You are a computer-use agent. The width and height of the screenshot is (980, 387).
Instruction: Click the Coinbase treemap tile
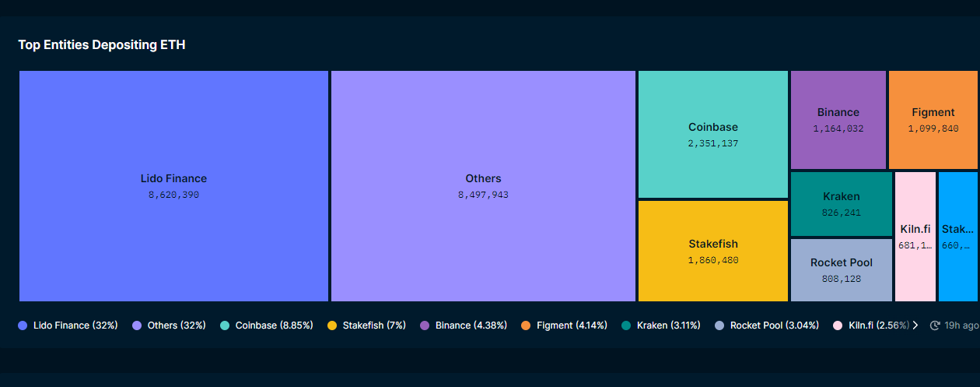click(713, 134)
